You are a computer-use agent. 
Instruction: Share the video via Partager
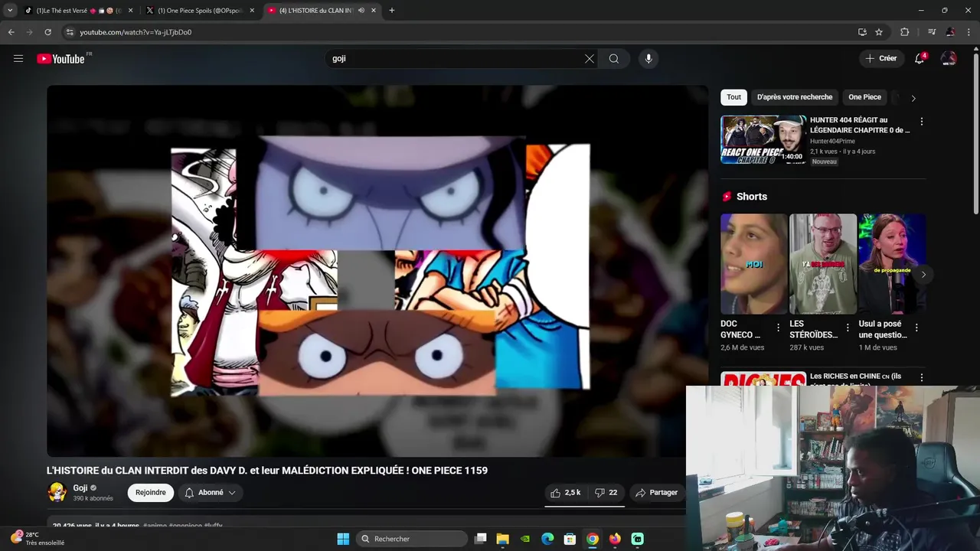(657, 493)
